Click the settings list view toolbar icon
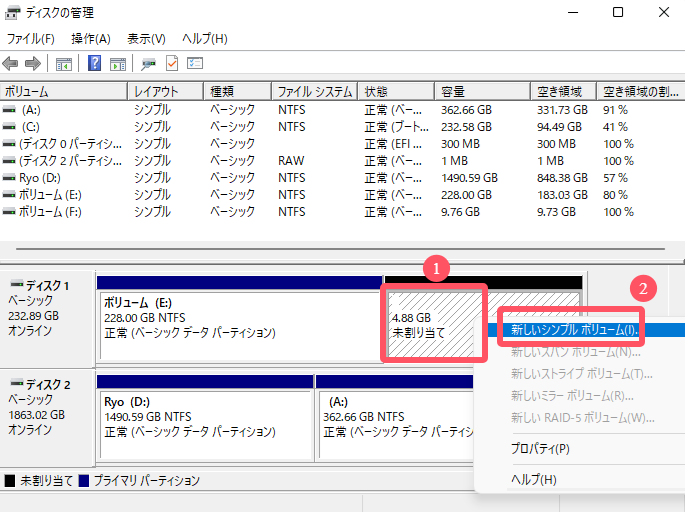The width and height of the screenshot is (685, 512). (195, 63)
